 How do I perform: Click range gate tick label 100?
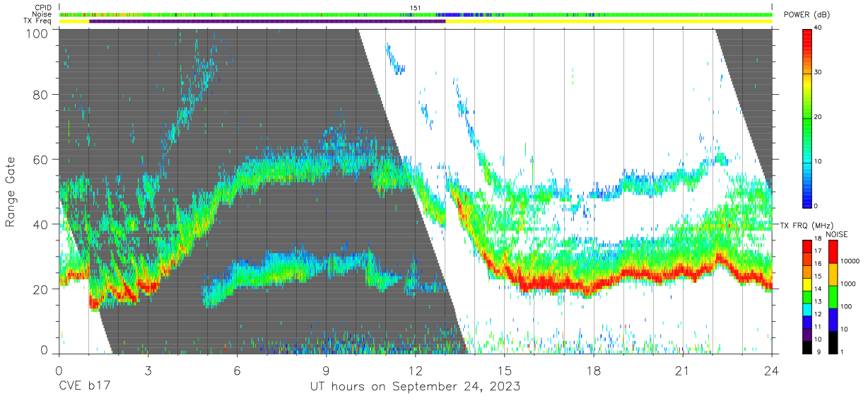click(37, 33)
